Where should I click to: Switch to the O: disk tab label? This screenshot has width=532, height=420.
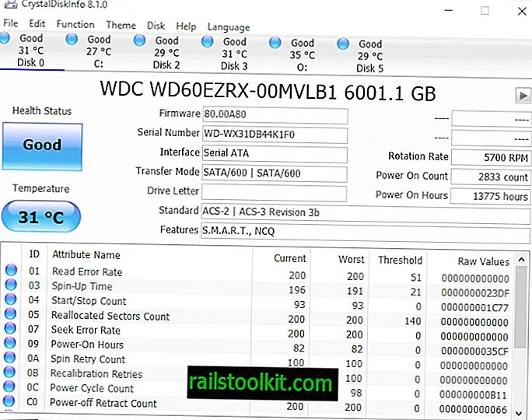303,68
